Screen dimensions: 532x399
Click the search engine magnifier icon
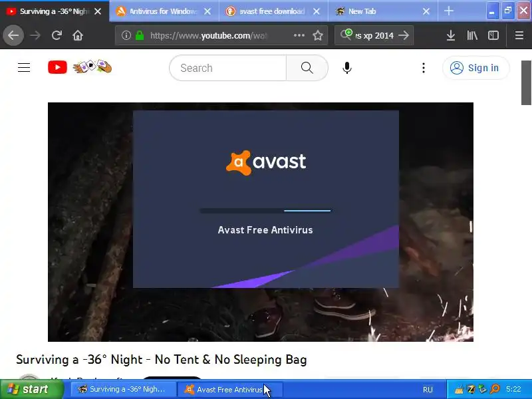tap(346, 35)
